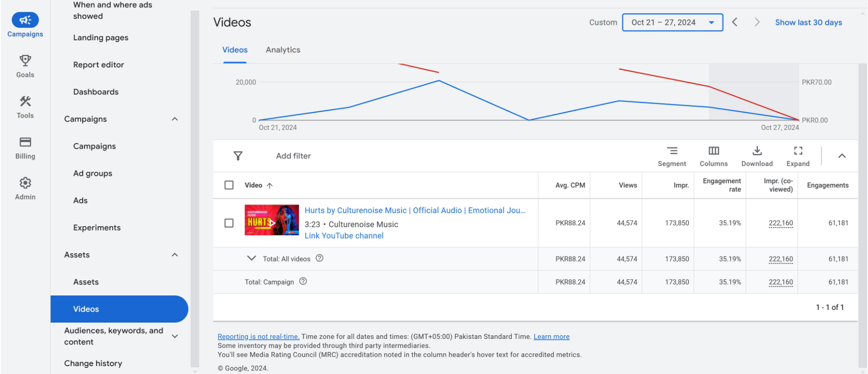868x374 pixels.
Task: Expand the Total: All videos row
Action: (x=251, y=259)
